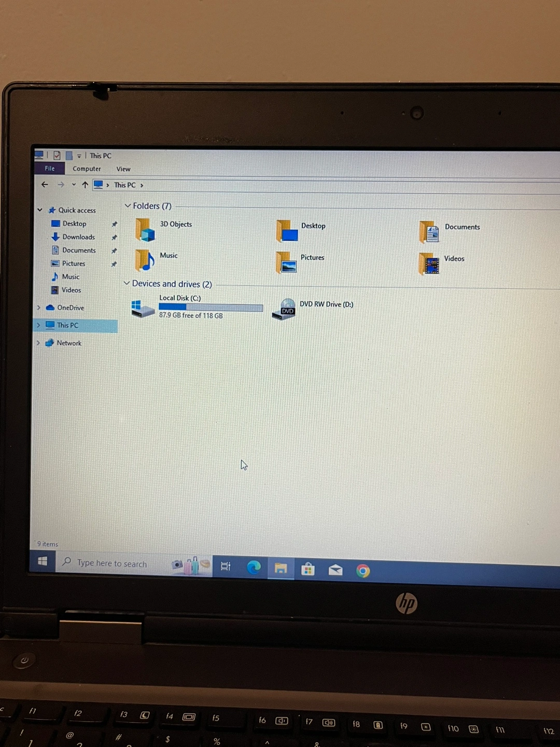Open the Music folder icon
Image resolution: width=560 pixels, height=747 pixels.
(x=145, y=260)
